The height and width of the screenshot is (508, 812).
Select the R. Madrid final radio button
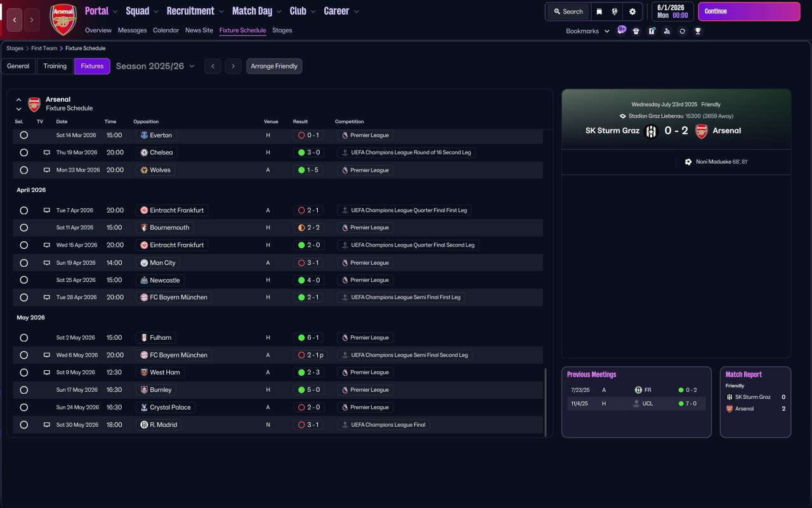[23, 425]
